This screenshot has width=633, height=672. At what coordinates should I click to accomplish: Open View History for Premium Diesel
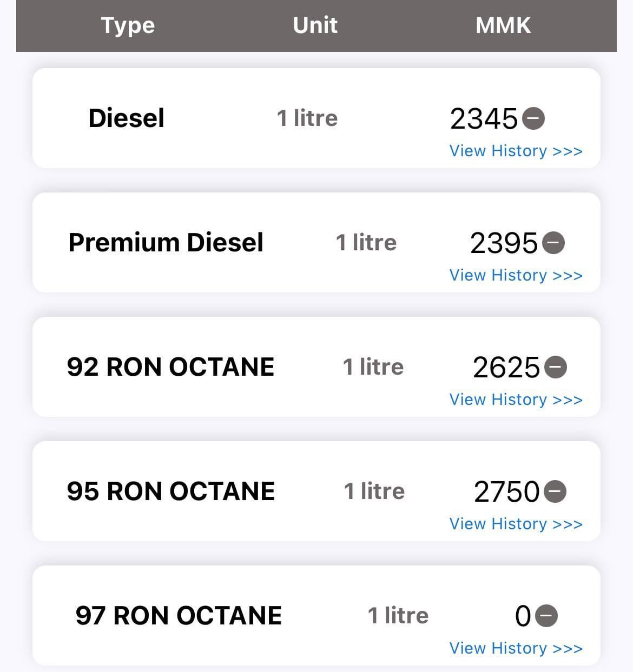[x=516, y=275]
